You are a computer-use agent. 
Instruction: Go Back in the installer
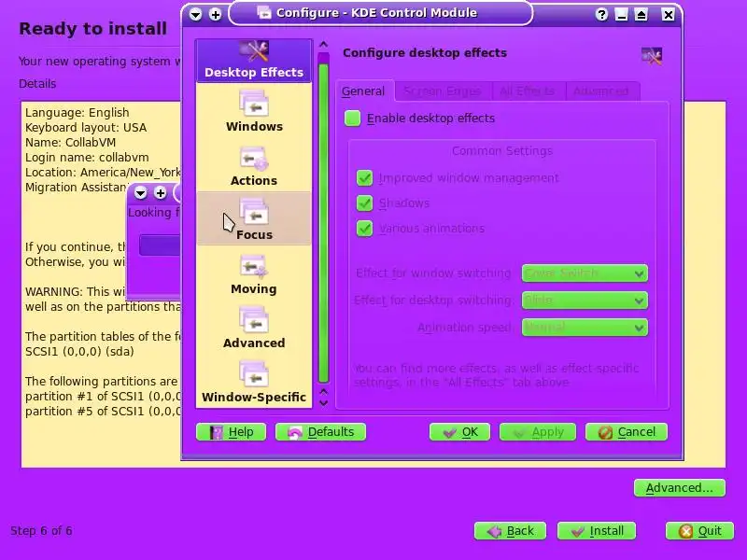pos(510,531)
